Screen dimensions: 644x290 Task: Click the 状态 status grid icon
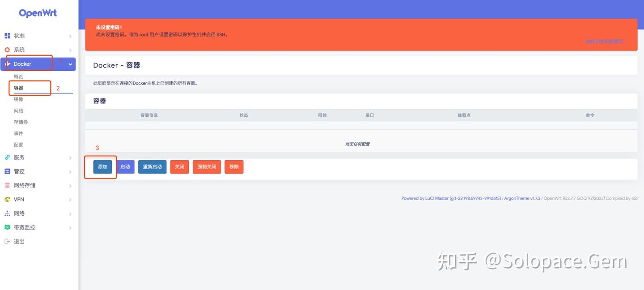click(x=7, y=35)
